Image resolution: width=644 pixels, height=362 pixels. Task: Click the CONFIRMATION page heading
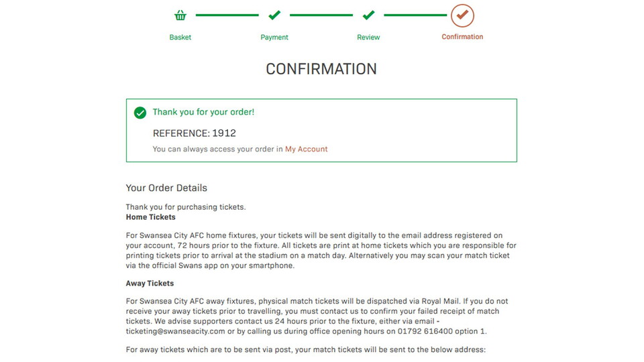(x=321, y=69)
